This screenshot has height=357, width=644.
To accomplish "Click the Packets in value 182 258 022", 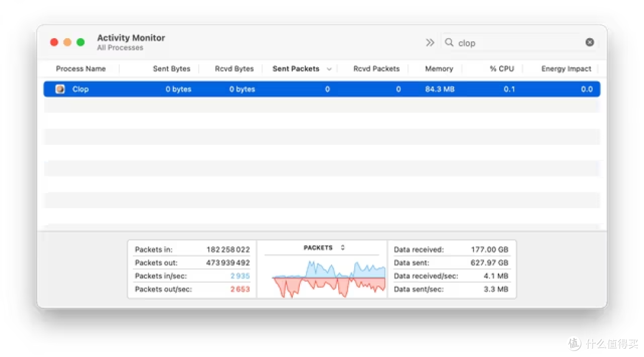I will click(228, 250).
